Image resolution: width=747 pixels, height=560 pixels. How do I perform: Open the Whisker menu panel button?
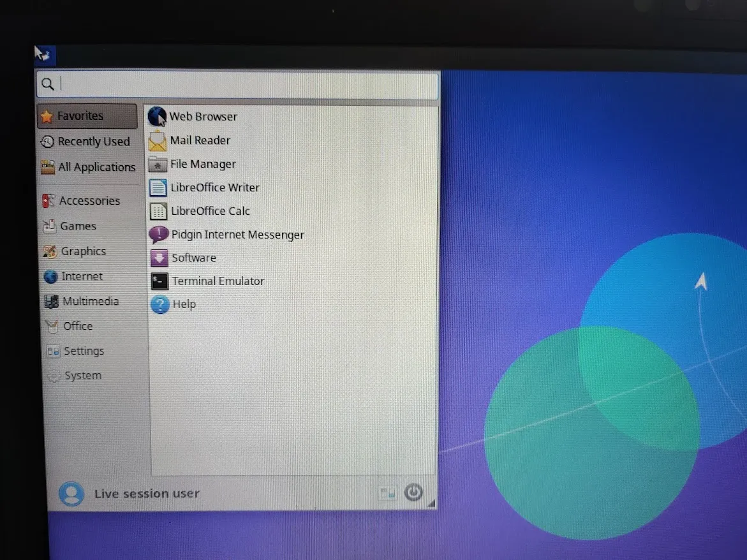pyautogui.click(x=45, y=55)
